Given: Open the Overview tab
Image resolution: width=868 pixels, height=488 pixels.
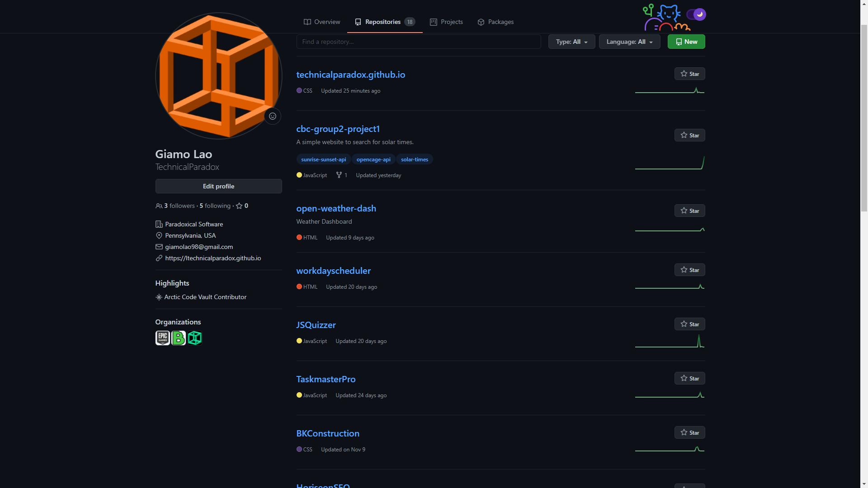Looking at the screenshot, I should [x=322, y=22].
